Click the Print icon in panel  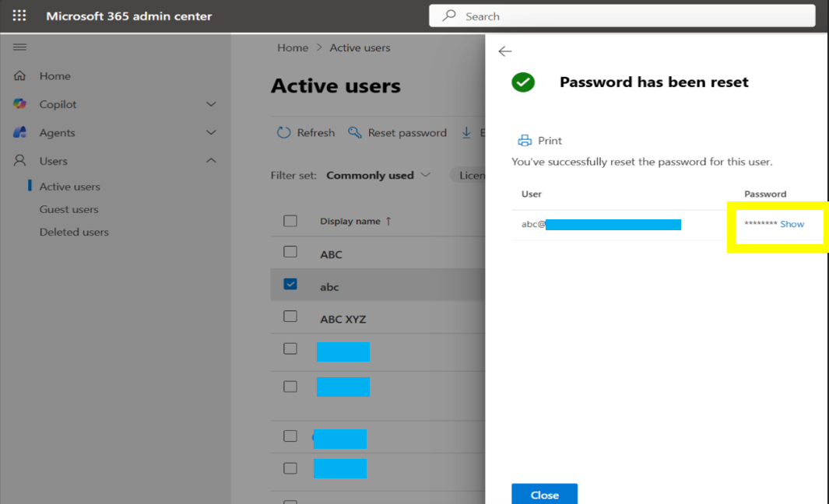point(525,141)
